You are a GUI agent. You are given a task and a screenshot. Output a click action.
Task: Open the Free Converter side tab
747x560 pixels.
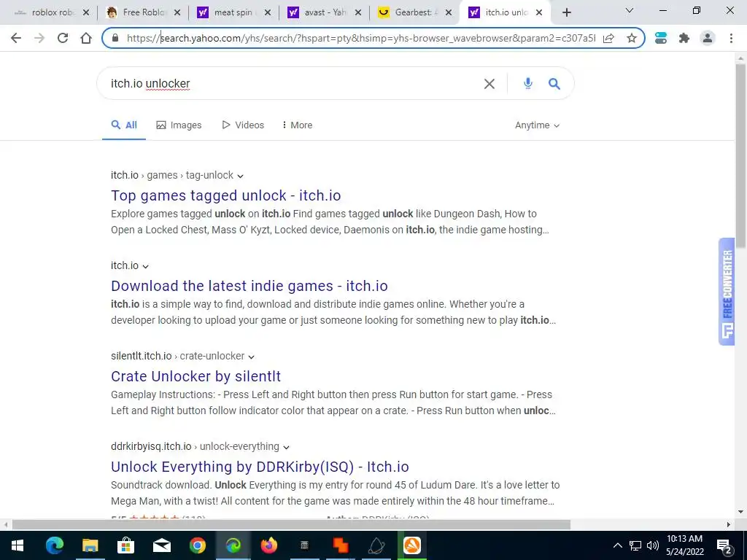pos(727,292)
